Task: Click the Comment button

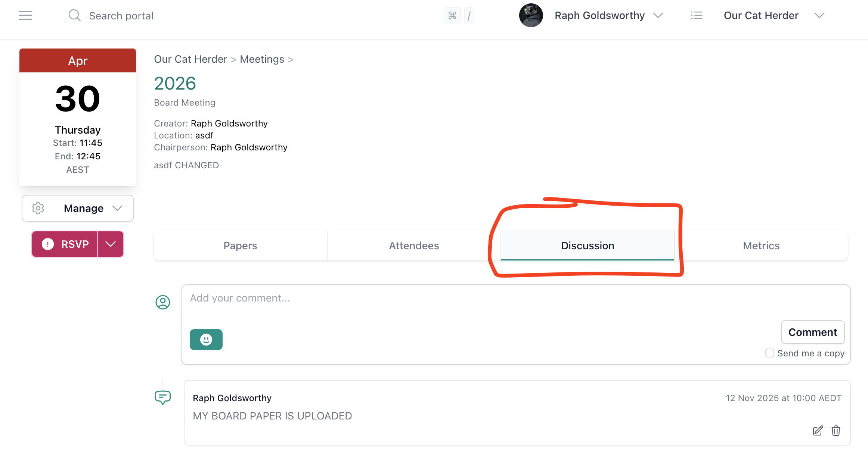Action: pos(813,332)
